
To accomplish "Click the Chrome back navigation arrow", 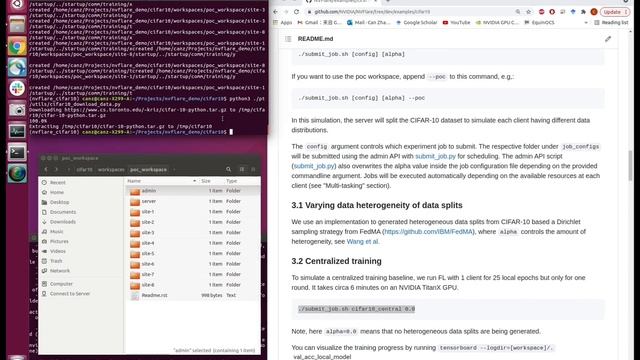I will pyautogui.click(x=276, y=12).
